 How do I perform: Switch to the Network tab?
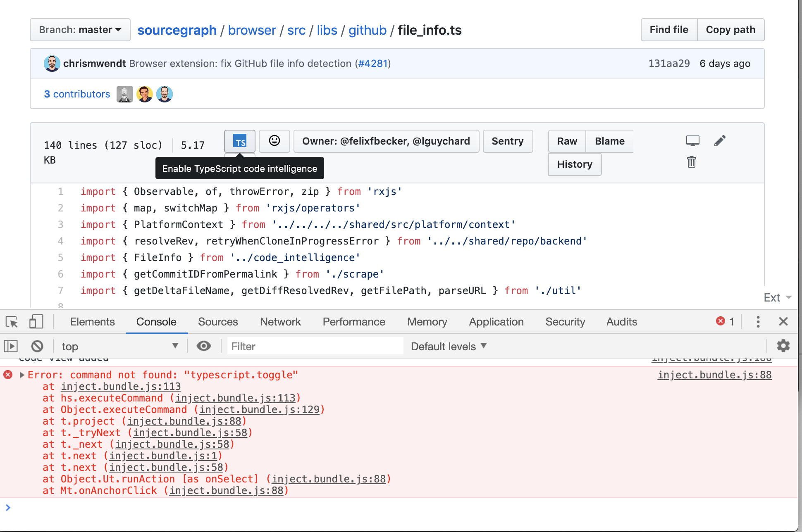click(x=280, y=322)
